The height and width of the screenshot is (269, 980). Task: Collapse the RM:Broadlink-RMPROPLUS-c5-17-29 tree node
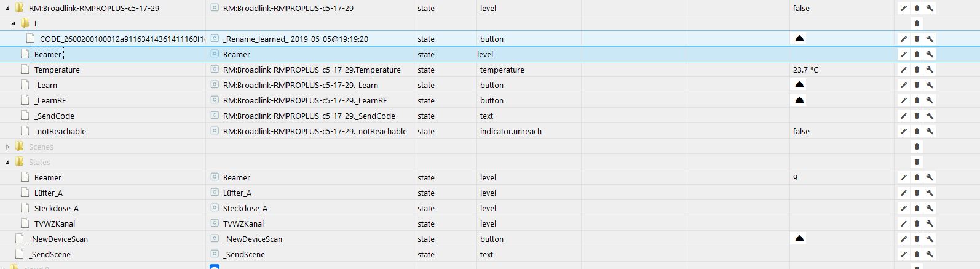pos(8,8)
